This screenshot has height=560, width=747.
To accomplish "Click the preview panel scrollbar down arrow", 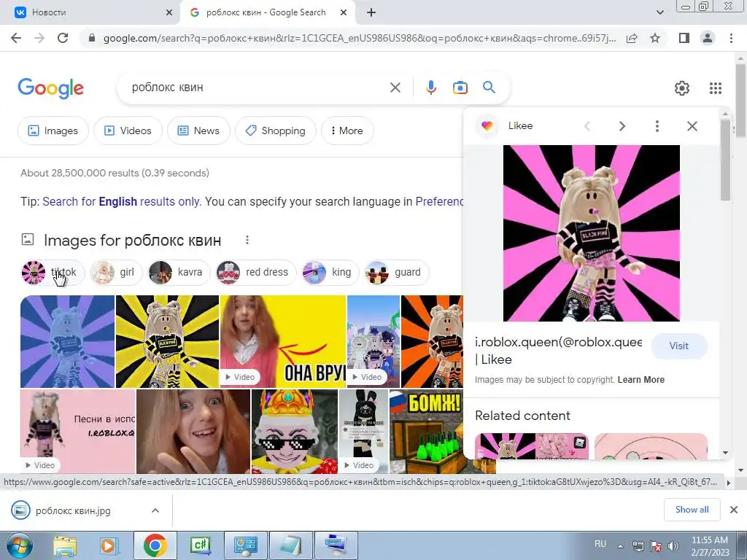I will coord(726,453).
